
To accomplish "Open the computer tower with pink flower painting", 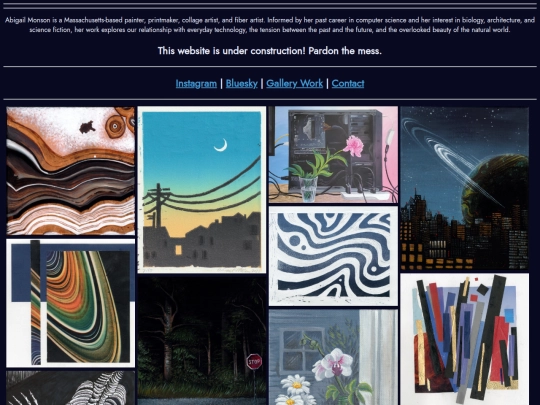I will click(333, 155).
